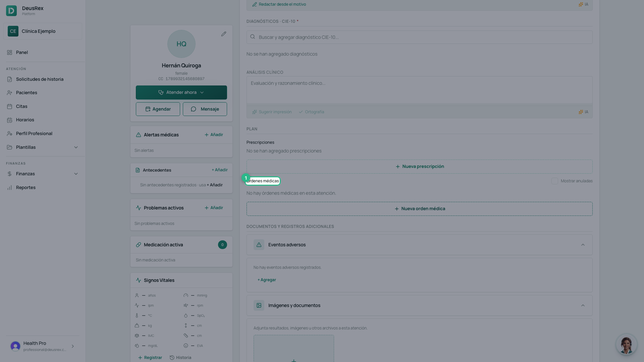Click Añadir in Alertas médicas
Viewport: 644px width, 362px height.
coord(214,135)
